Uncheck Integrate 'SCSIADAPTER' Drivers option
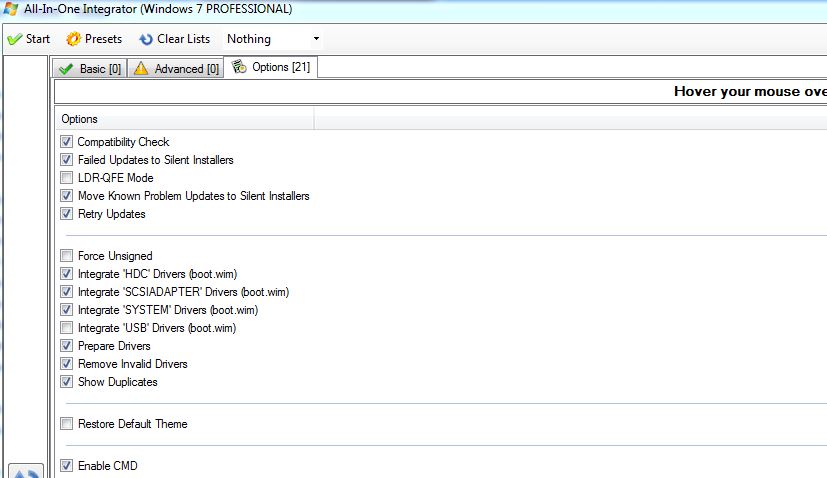827x478 pixels. (x=66, y=292)
